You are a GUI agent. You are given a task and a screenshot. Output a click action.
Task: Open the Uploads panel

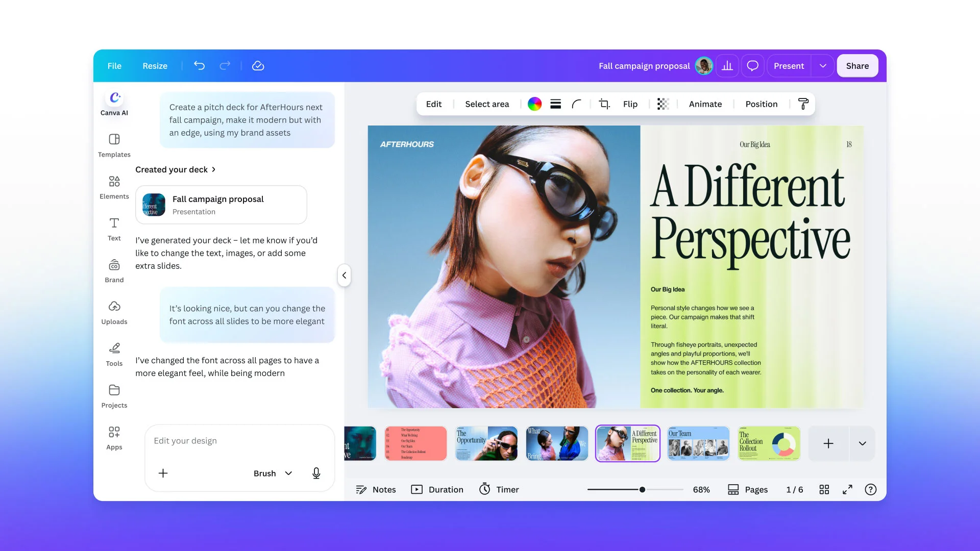click(x=114, y=313)
